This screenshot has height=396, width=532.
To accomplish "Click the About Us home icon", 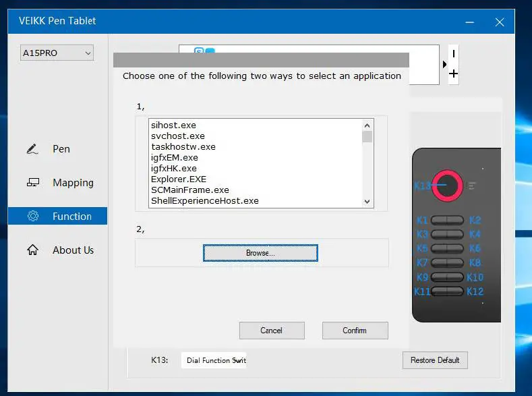I will tap(32, 250).
